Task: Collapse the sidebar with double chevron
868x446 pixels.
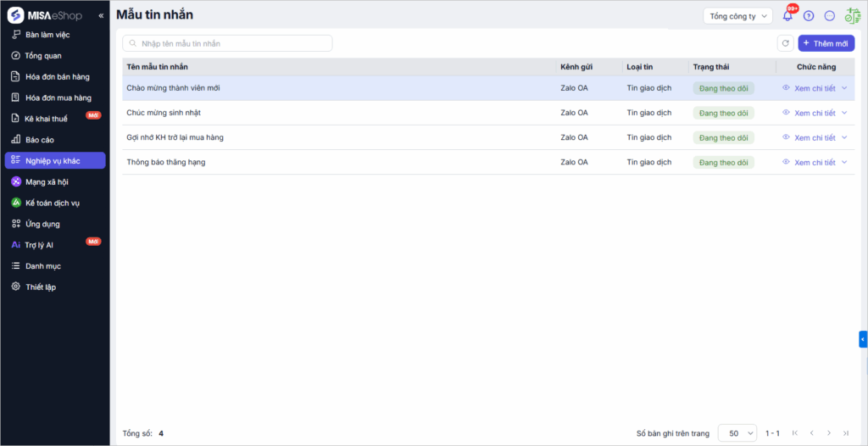Action: tap(102, 16)
